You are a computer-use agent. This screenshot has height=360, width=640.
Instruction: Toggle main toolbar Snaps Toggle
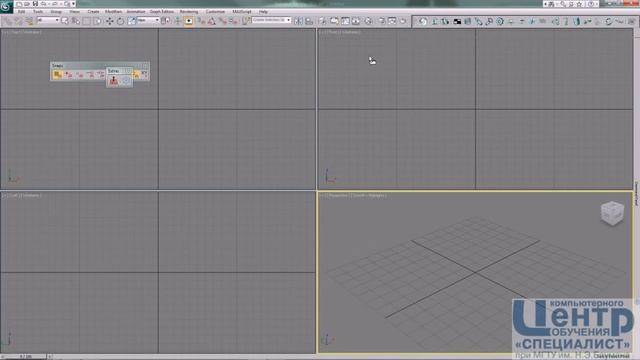[201, 20]
